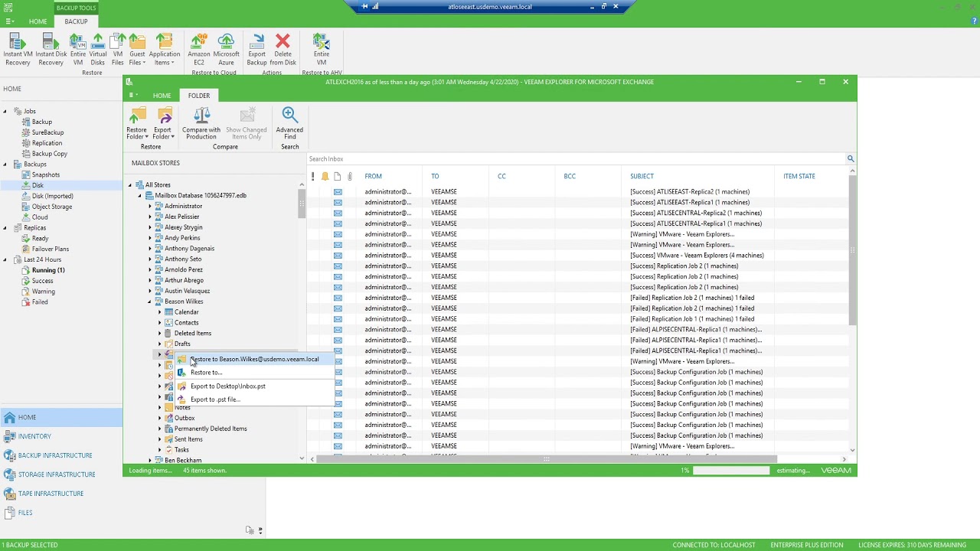This screenshot has width=980, height=551.
Task: Select Deleted Items folder
Action: pos(192,333)
